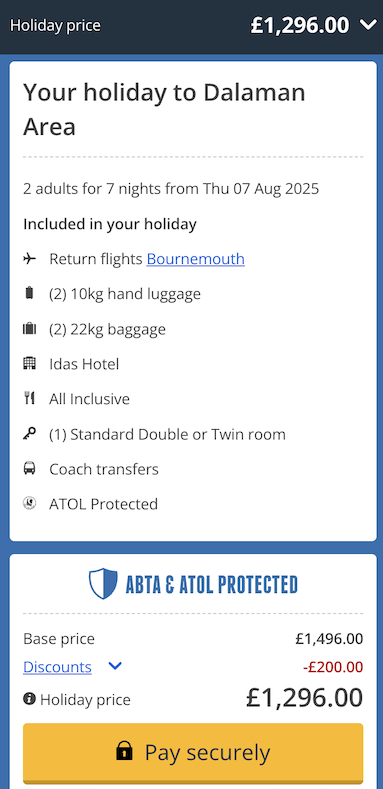This screenshot has height=789, width=383.
Task: Click the ABTA & ATOL shield logo
Action: pos(103,584)
